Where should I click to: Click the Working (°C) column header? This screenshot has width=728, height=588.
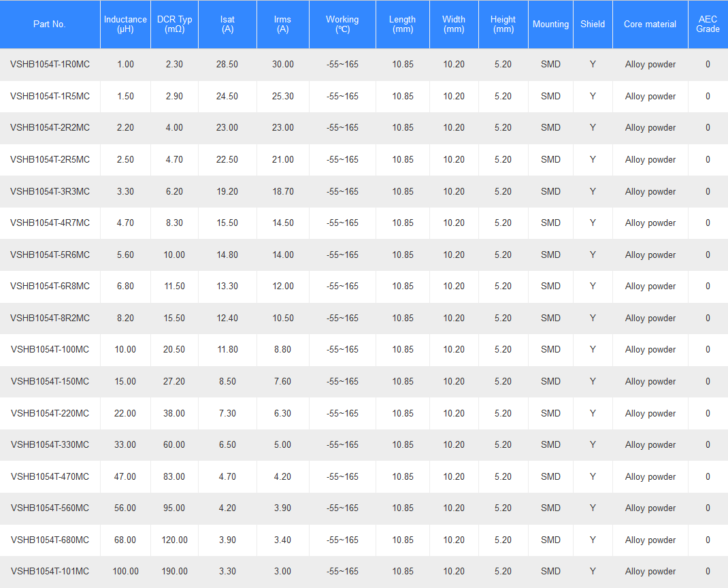(343, 24)
